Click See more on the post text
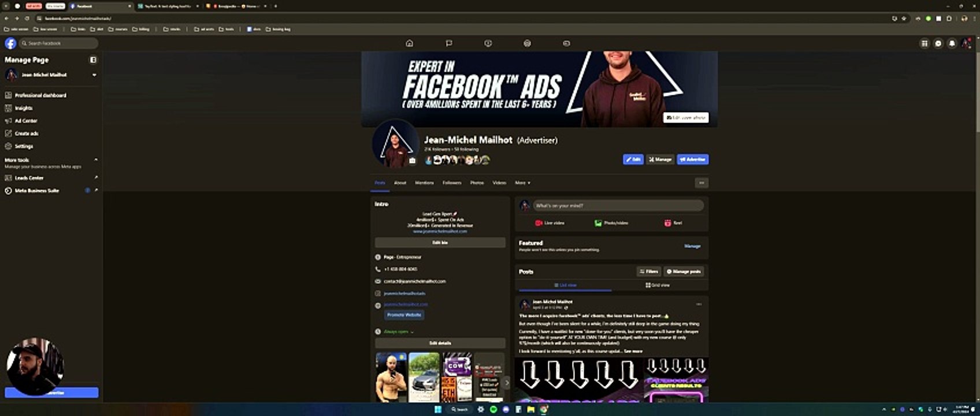Image resolution: width=980 pixels, height=416 pixels. pyautogui.click(x=633, y=351)
